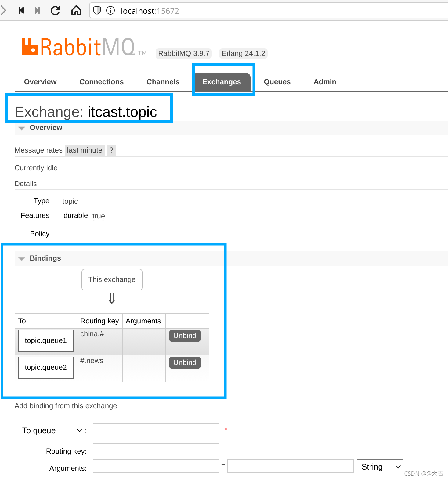This screenshot has height=479, width=448.
Task: Focus the Routing key input field
Action: (156, 450)
